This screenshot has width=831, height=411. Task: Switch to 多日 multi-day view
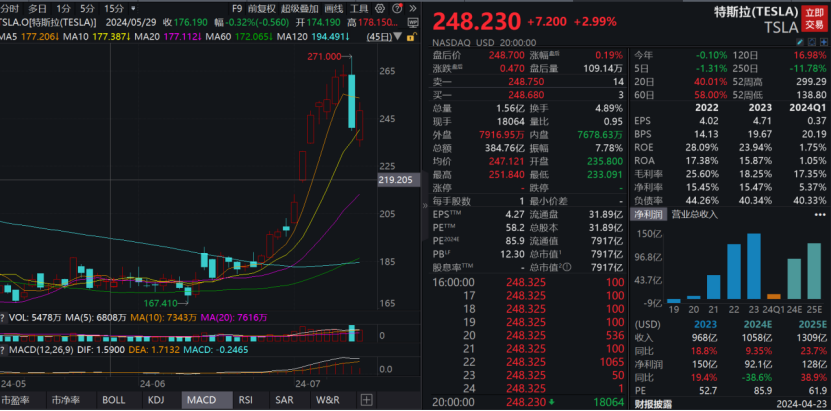(x=37, y=8)
